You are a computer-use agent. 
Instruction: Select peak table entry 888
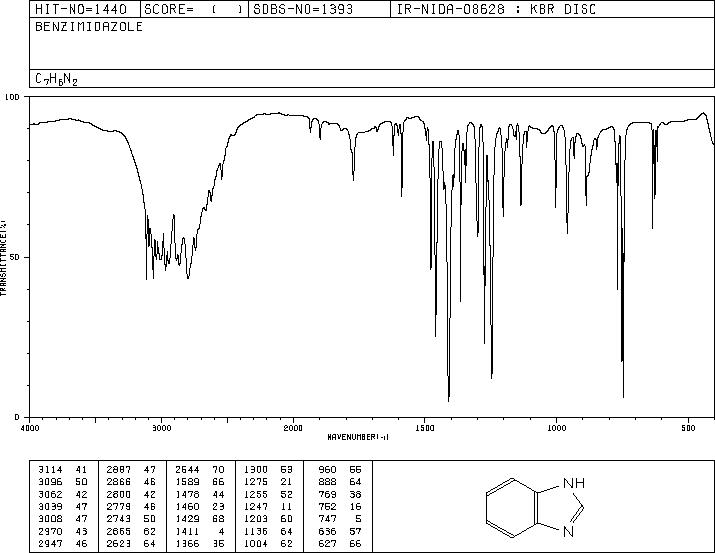tap(340, 482)
